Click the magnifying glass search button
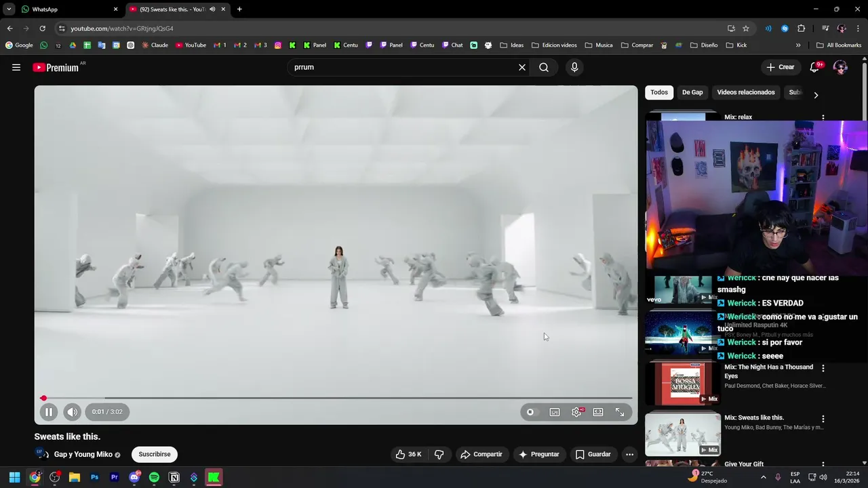This screenshot has height=488, width=868. tap(544, 67)
